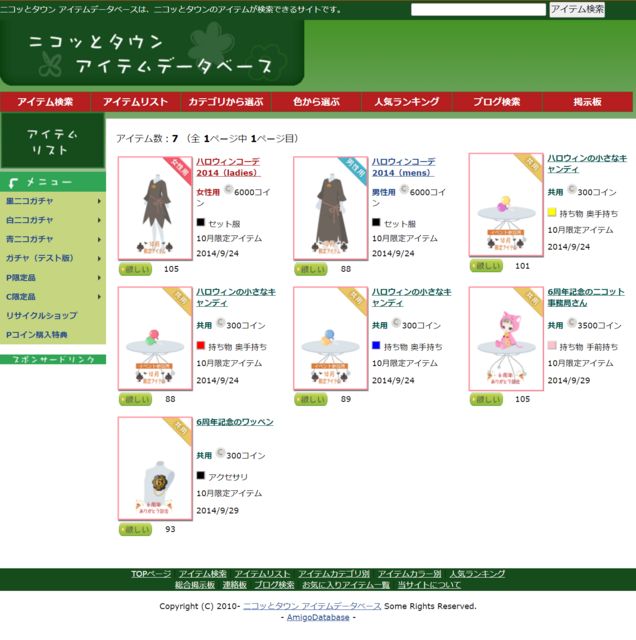Click the yellow candy item thumbnail

(506, 205)
